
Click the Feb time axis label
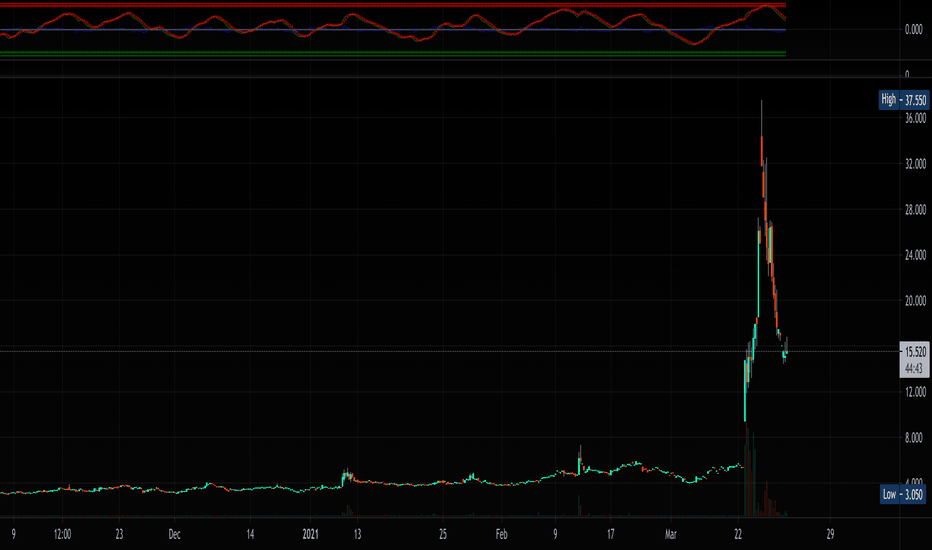(502, 534)
